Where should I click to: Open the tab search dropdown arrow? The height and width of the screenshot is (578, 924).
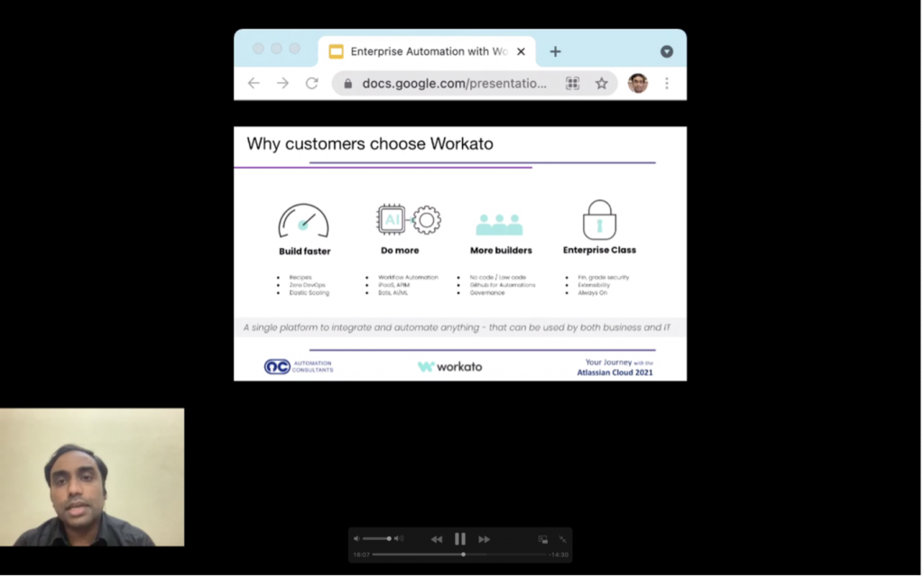pos(667,51)
